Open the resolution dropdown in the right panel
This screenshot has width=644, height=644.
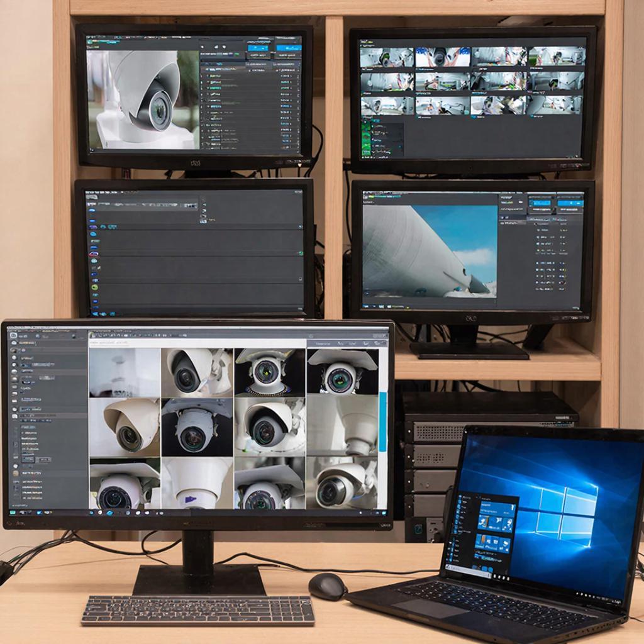[560, 223]
